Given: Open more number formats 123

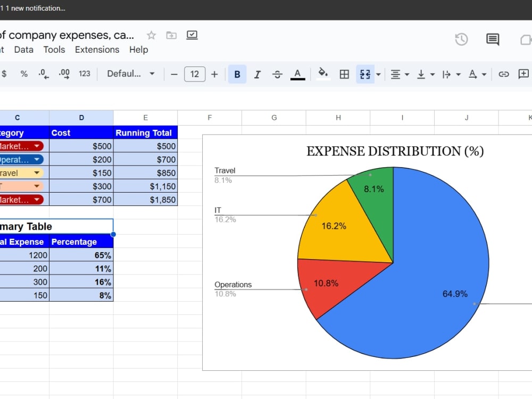Looking at the screenshot, I should pyautogui.click(x=85, y=73).
